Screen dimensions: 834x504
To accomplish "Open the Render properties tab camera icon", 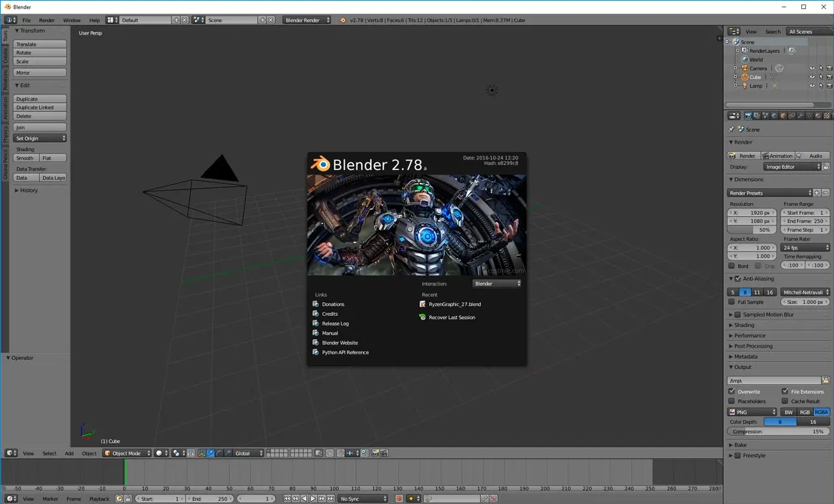I will (x=749, y=116).
